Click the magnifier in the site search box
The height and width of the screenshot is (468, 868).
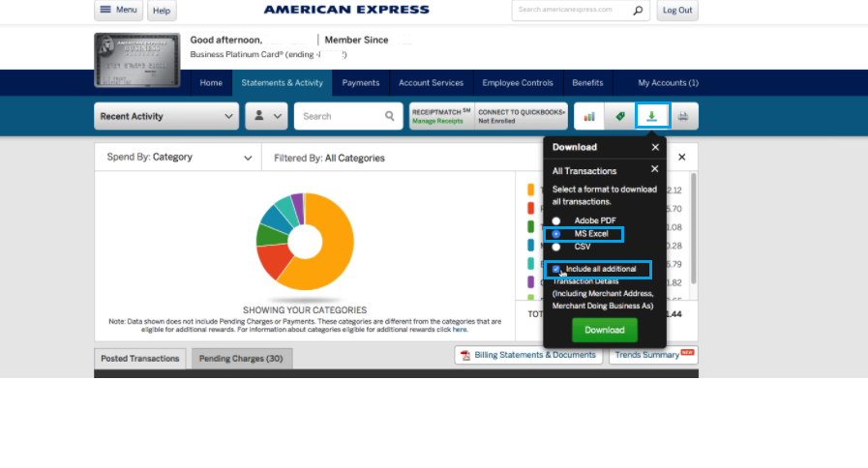[638, 10]
